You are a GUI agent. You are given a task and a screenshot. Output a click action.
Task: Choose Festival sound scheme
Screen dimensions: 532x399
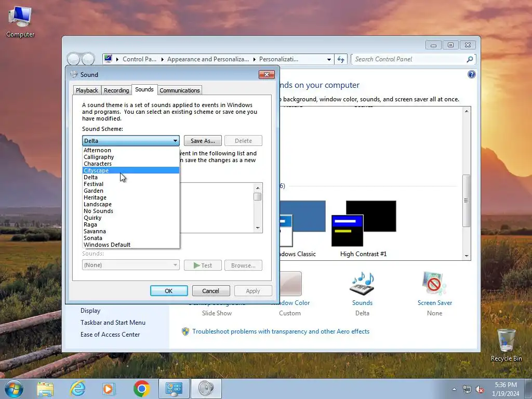[131, 184]
